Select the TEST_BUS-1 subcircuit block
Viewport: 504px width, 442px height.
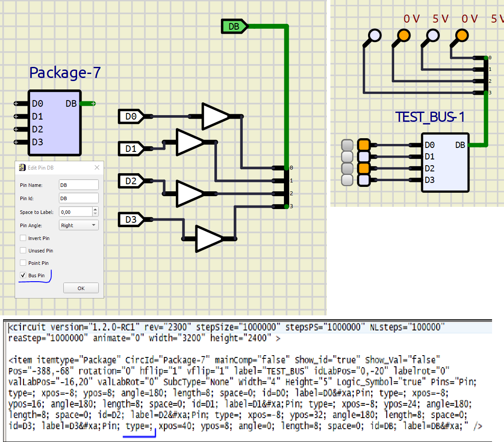pos(445,163)
